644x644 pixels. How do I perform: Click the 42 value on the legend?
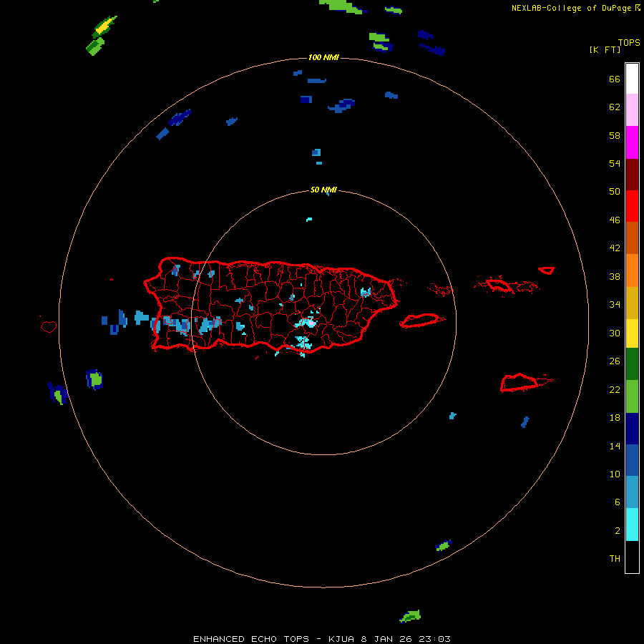615,248
